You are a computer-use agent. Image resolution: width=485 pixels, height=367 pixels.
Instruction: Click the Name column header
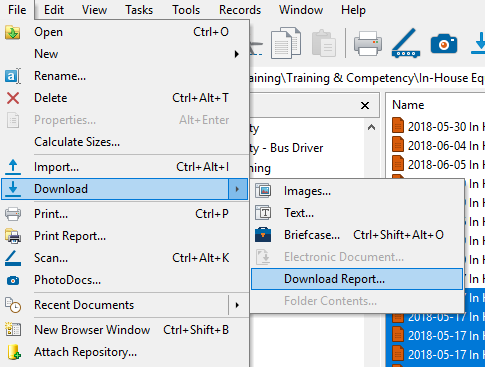[x=408, y=105]
